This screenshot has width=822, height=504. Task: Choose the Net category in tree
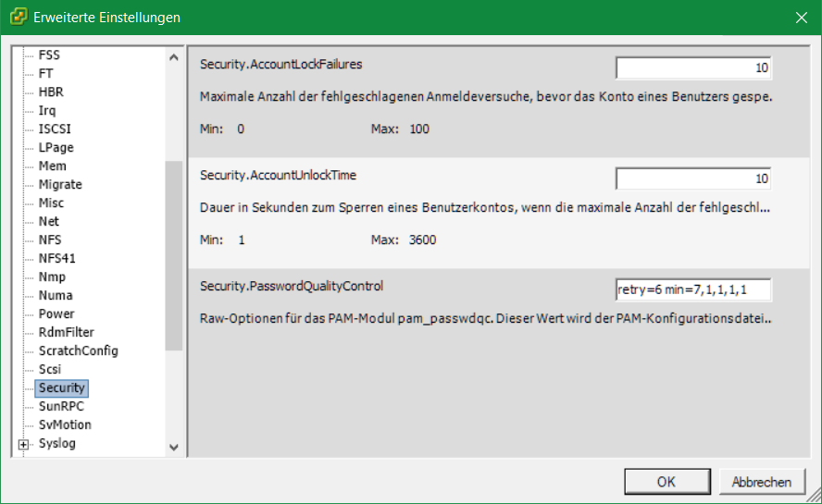(x=48, y=222)
